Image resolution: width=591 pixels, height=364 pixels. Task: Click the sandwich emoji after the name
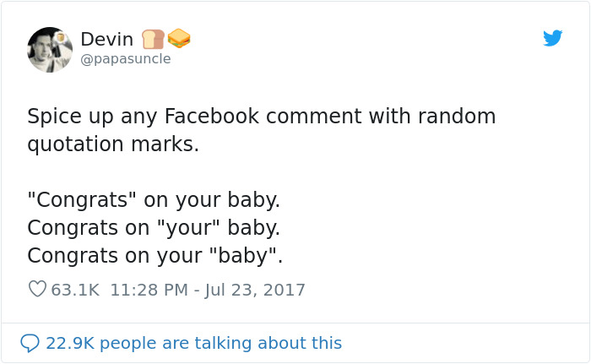179,39
